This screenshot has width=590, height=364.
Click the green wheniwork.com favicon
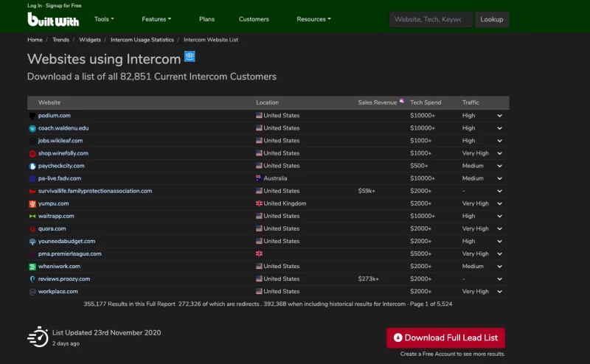[x=32, y=266]
